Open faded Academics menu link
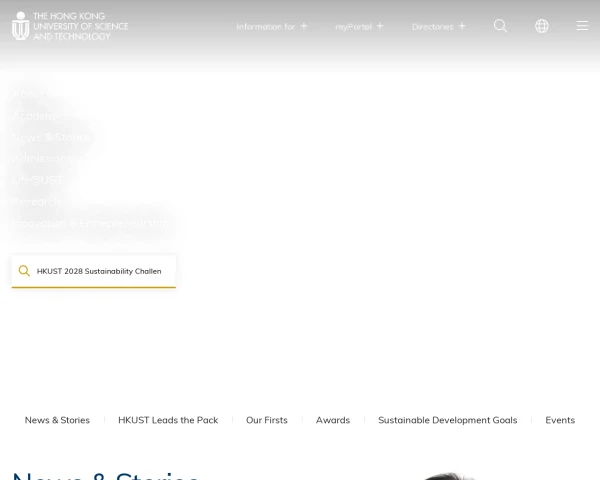 pos(39,116)
